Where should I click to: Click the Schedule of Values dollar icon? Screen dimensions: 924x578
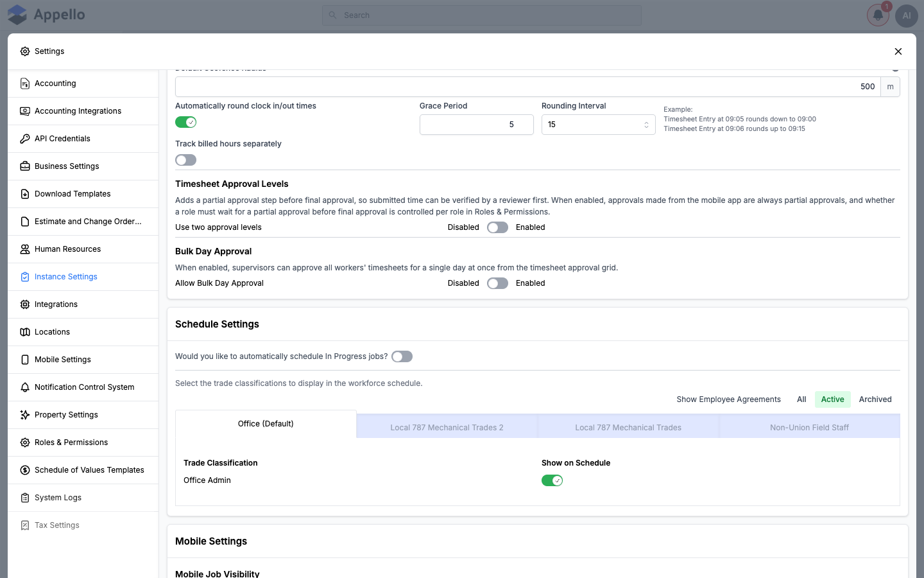[25, 470]
